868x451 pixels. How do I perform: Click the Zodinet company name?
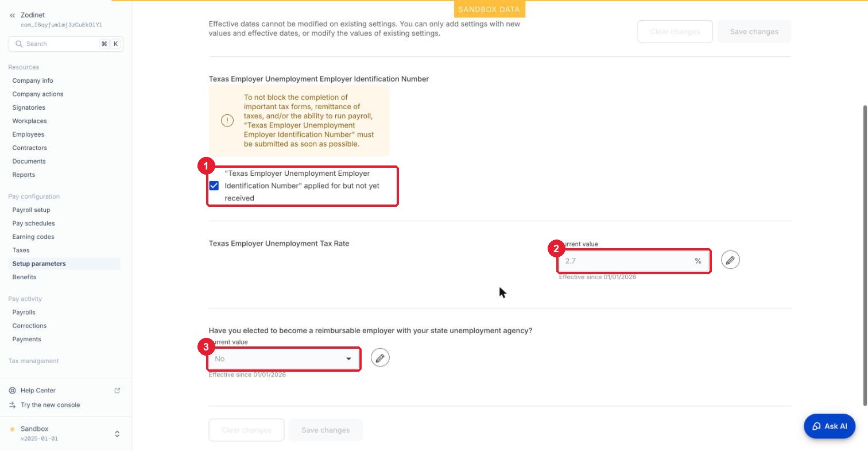click(33, 15)
